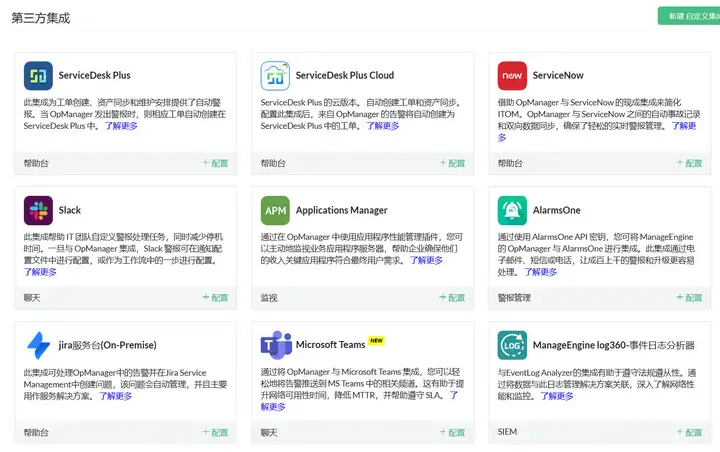Viewport: 720px width, 452px height.
Task: Click the Slack title text
Action: (70, 210)
